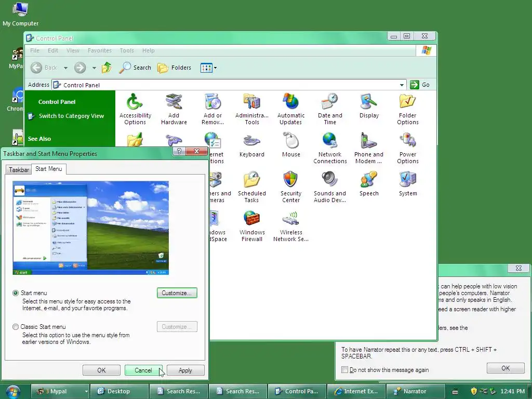Viewport: 532px width, 399px height.
Task: Open Automatic Updates icon
Action: coord(291,109)
